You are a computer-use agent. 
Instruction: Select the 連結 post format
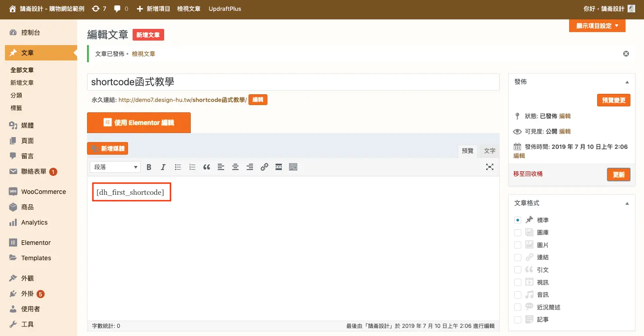click(x=518, y=258)
